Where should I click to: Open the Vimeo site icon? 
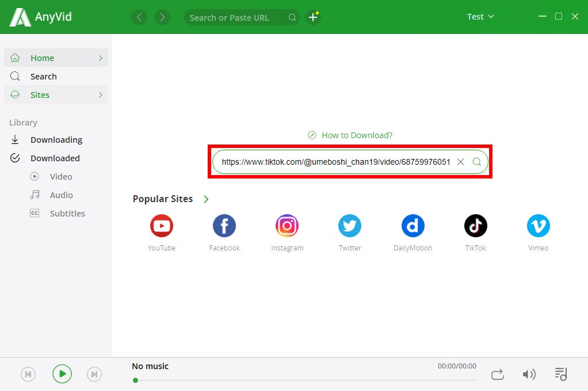(x=539, y=226)
